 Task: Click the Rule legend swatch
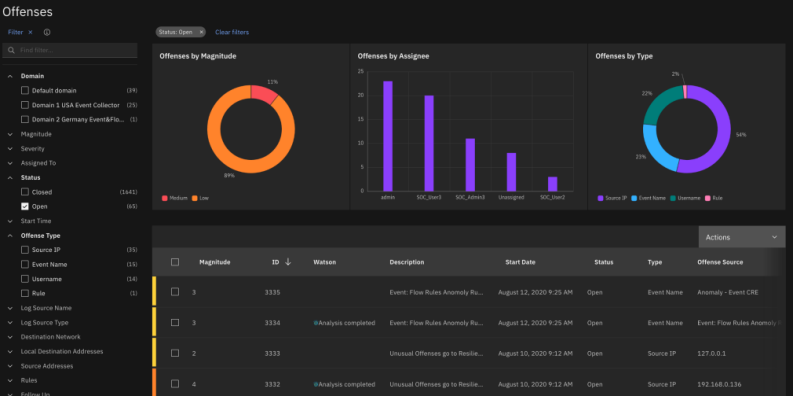(x=708, y=198)
